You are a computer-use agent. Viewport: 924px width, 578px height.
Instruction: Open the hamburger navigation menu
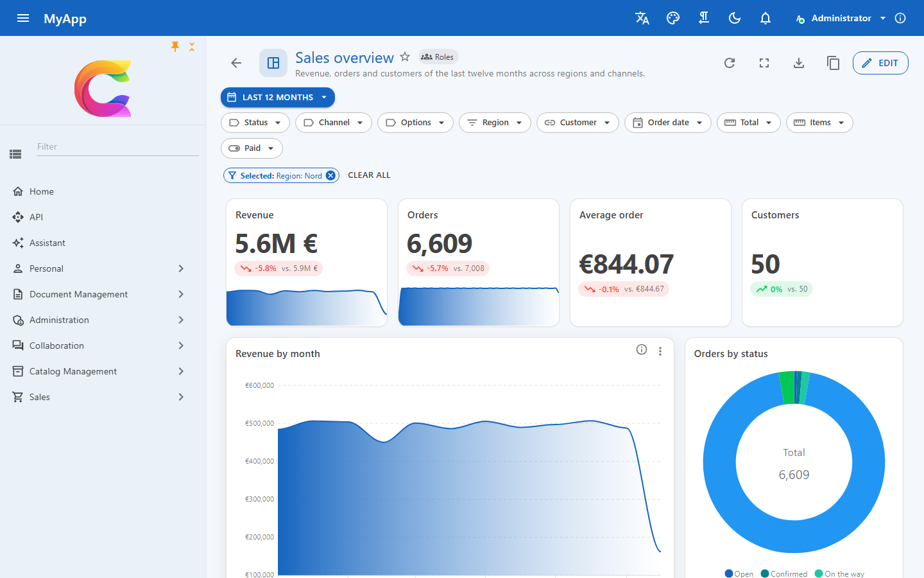23,18
